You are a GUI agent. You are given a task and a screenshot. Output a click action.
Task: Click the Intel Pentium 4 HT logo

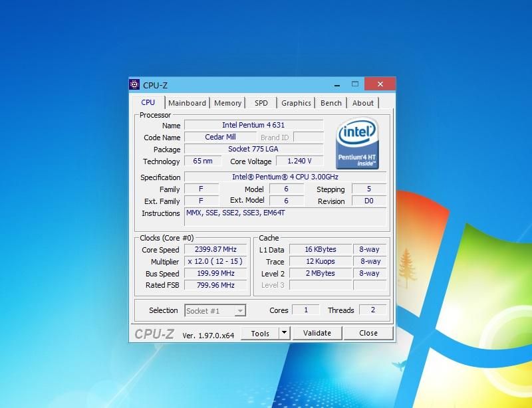coord(357,143)
